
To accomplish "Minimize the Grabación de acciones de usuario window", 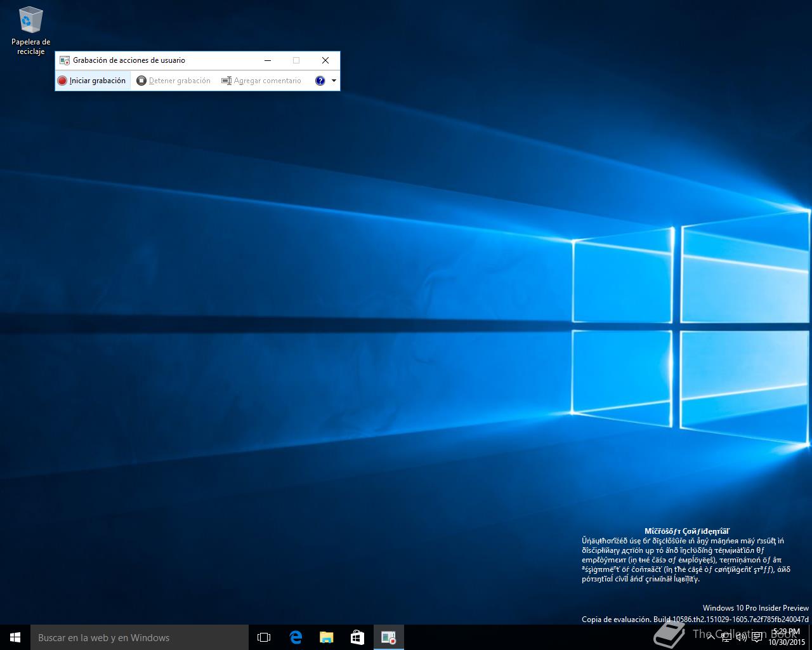I will tap(268, 60).
